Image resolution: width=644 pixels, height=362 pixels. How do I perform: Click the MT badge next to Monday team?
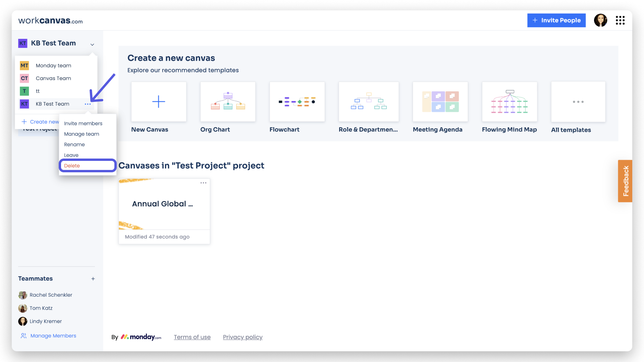point(24,65)
